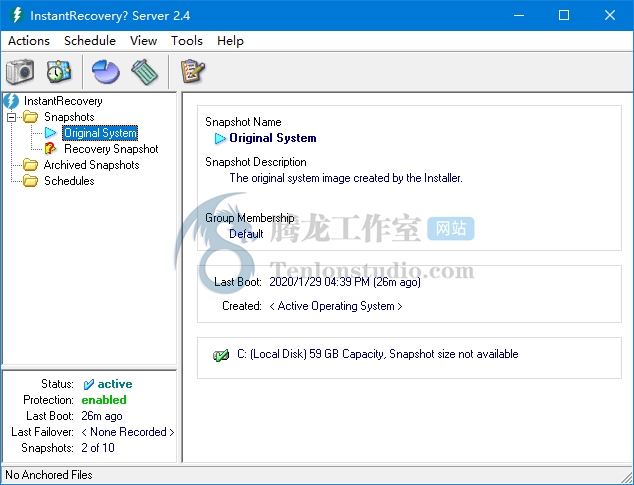
Task: Click the Last Boot date 2020/1/29 value
Action: tap(345, 282)
